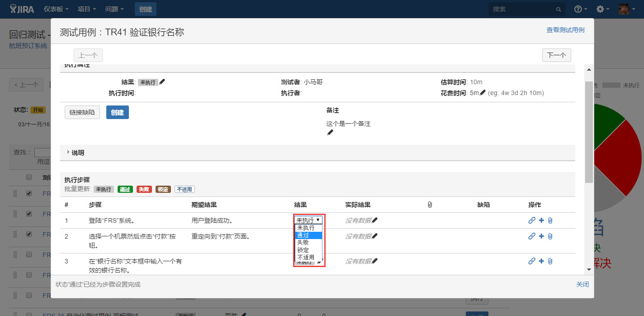This screenshot has width=644, height=316.
Task: Click dialog scrollbar down arrow
Action: (x=589, y=269)
